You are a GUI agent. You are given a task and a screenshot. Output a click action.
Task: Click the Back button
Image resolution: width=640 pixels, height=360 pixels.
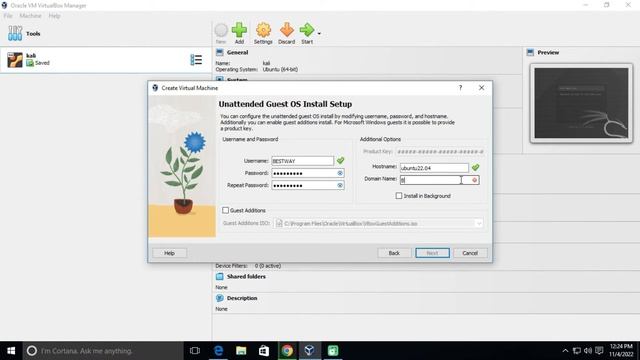(x=394, y=253)
